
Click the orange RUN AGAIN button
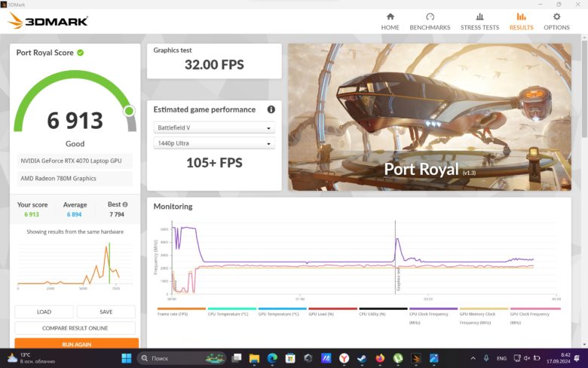[x=76, y=344]
